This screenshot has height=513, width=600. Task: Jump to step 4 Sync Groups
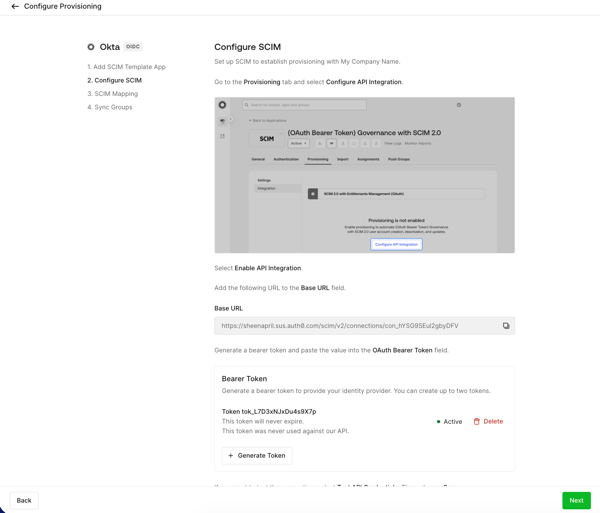110,107
